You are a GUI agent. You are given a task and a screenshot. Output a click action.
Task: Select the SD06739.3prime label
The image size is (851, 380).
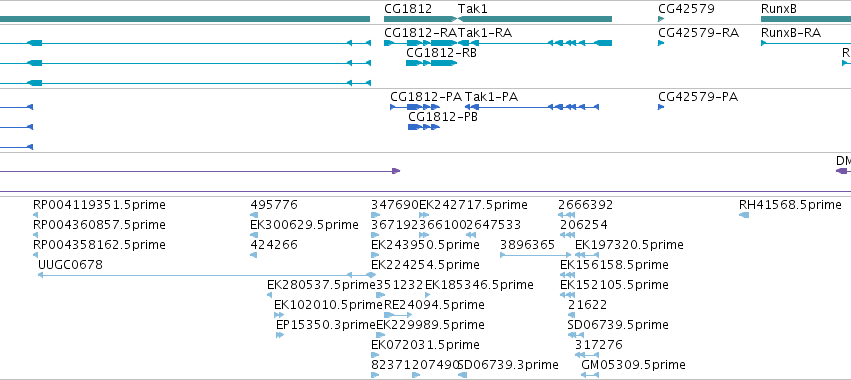click(508, 365)
